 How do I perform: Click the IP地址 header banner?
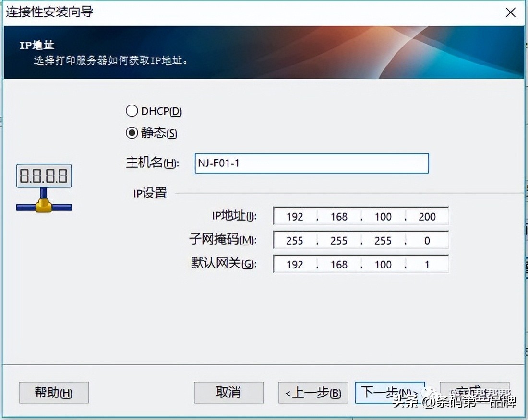click(264, 53)
